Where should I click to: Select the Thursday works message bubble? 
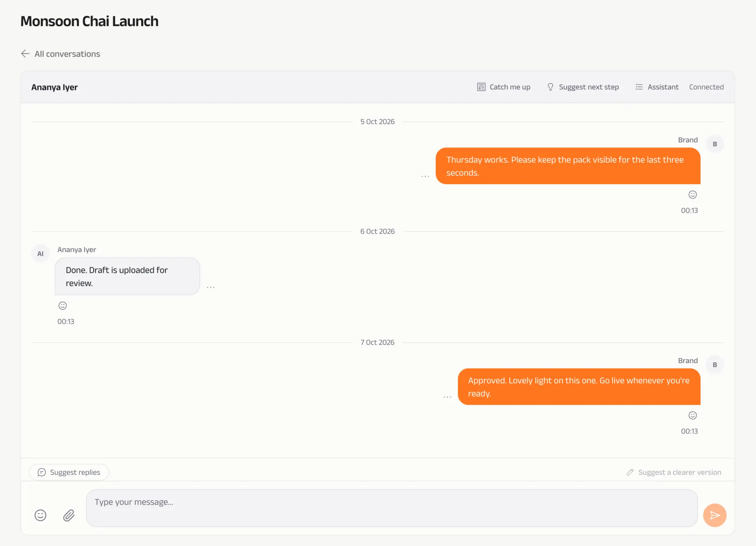click(x=568, y=166)
